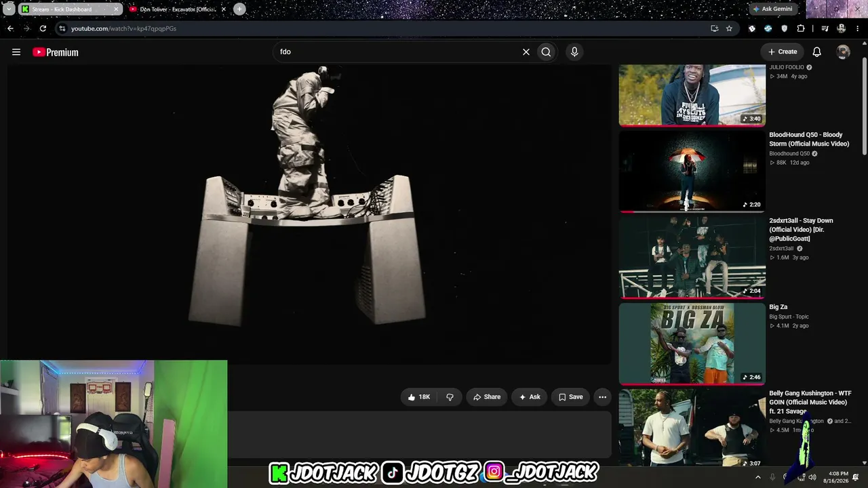Visit the JULIO FOOLIO channel name
The height and width of the screenshot is (488, 868).
click(x=787, y=67)
